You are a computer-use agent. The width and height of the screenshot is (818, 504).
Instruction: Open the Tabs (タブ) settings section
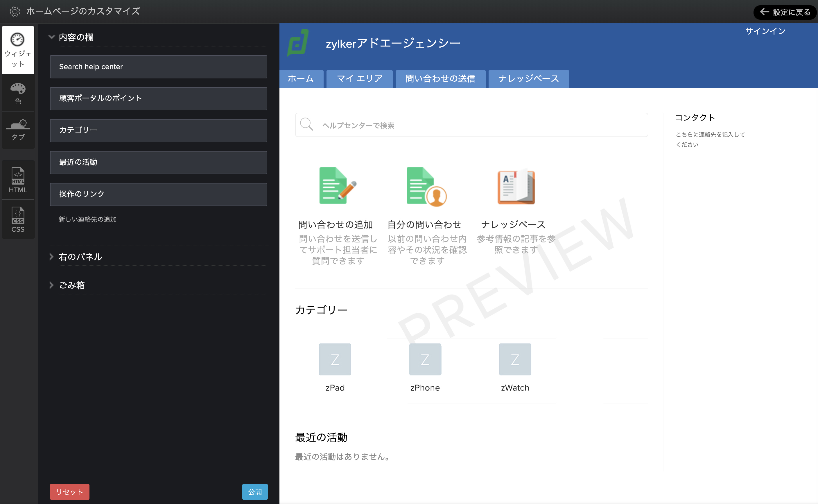18,130
